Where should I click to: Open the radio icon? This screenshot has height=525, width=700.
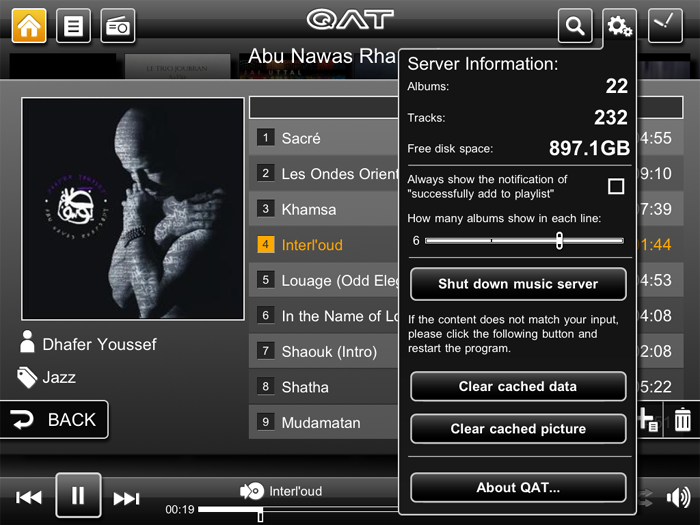click(117, 25)
